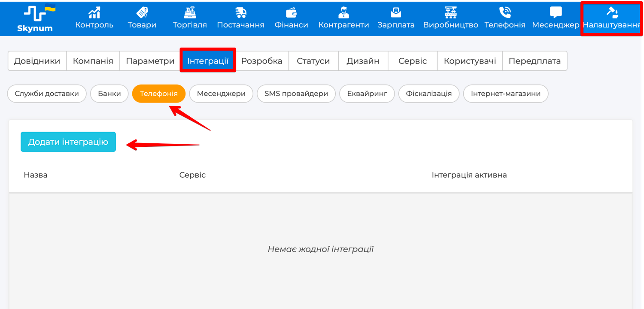
Task: Switch to the Передплата tab
Action: tap(535, 61)
